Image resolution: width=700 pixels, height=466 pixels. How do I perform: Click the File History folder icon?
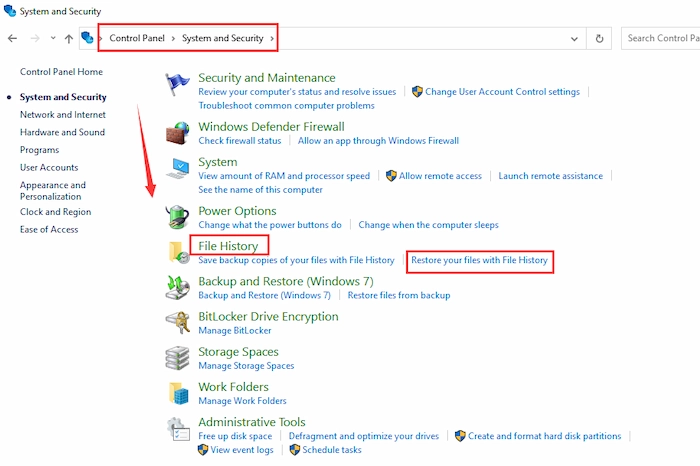click(x=178, y=253)
